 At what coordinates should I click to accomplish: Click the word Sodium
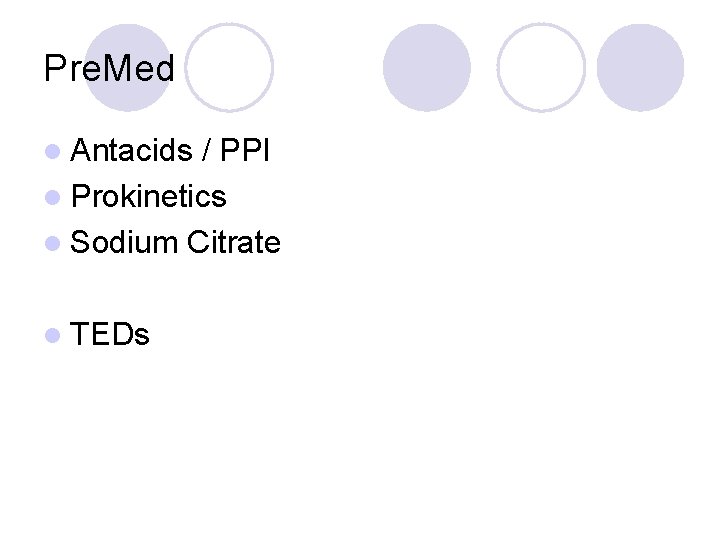click(125, 243)
